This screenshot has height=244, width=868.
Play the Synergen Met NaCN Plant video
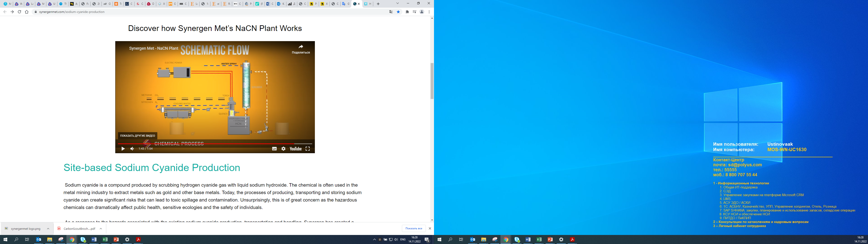tap(123, 149)
